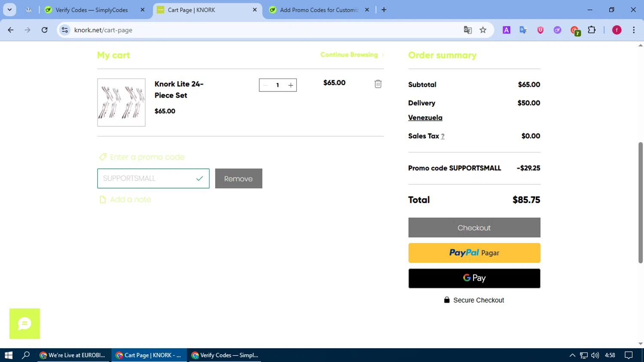
Task: Click the Add a note link
Action: (131, 200)
